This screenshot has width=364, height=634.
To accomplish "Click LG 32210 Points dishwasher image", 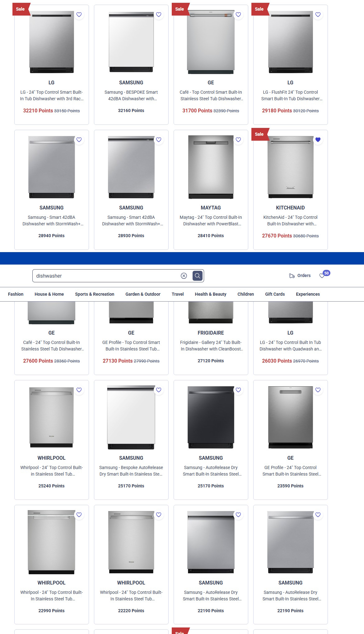I will click(52, 42).
